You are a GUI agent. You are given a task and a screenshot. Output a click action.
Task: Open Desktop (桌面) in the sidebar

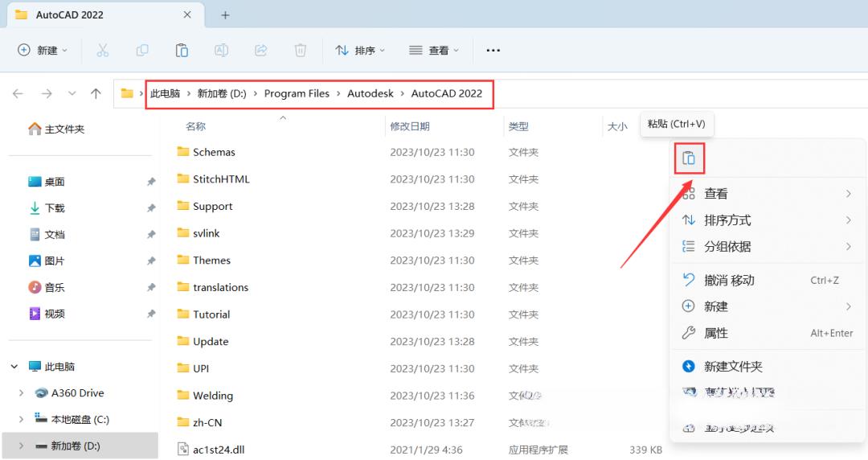pos(47,182)
